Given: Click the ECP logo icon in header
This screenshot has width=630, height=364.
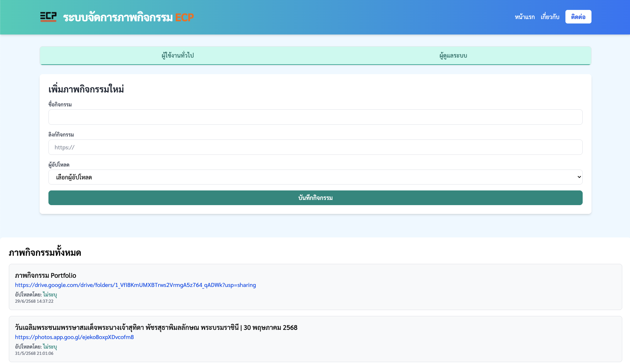Looking at the screenshot, I should pyautogui.click(x=48, y=17).
